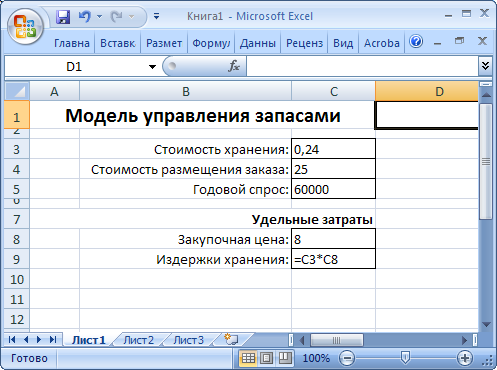Viewport: 497px width, 370px height.
Task: Select cell with purchase price 8
Action: [333, 239]
